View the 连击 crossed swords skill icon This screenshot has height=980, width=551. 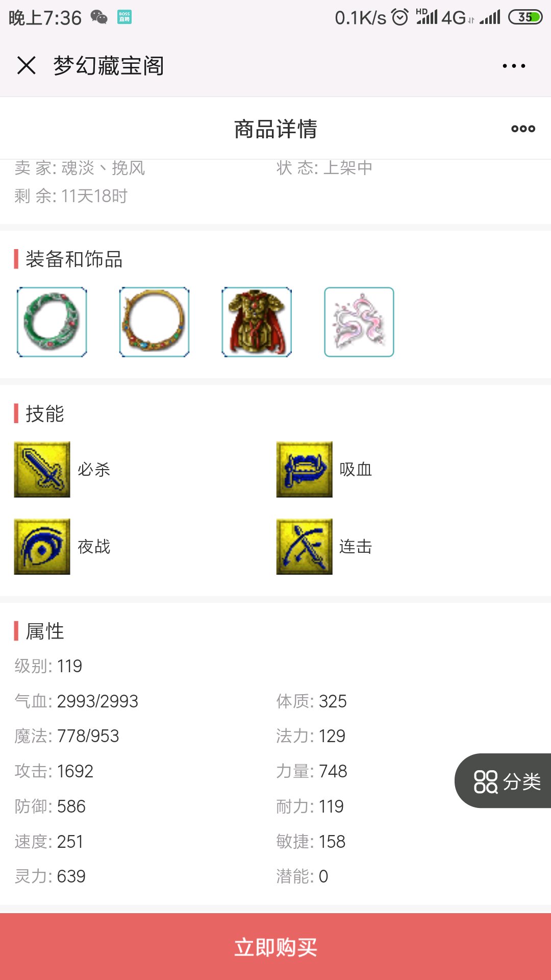tap(305, 547)
